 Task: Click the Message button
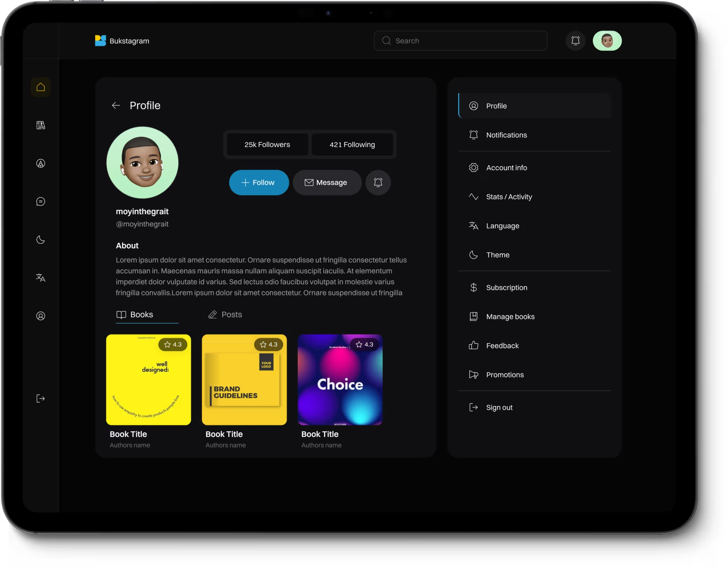coord(327,182)
